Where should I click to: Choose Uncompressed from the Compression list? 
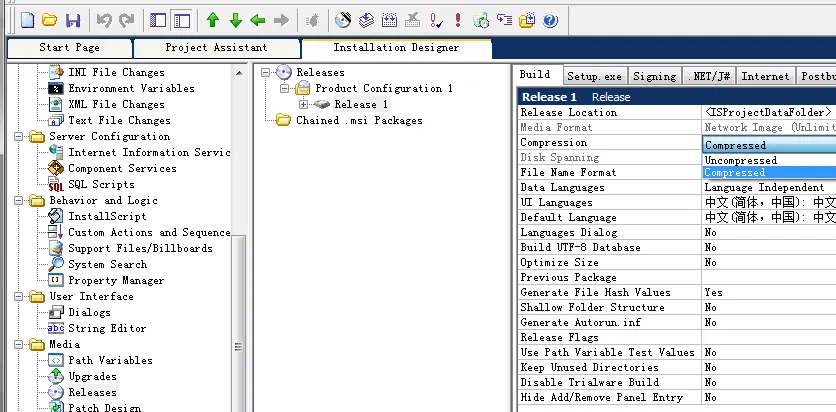769,160
